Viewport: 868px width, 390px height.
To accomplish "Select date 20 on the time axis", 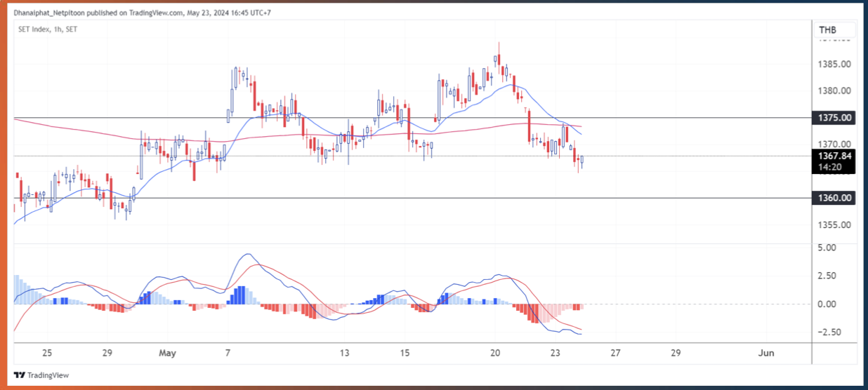I will pos(495,353).
